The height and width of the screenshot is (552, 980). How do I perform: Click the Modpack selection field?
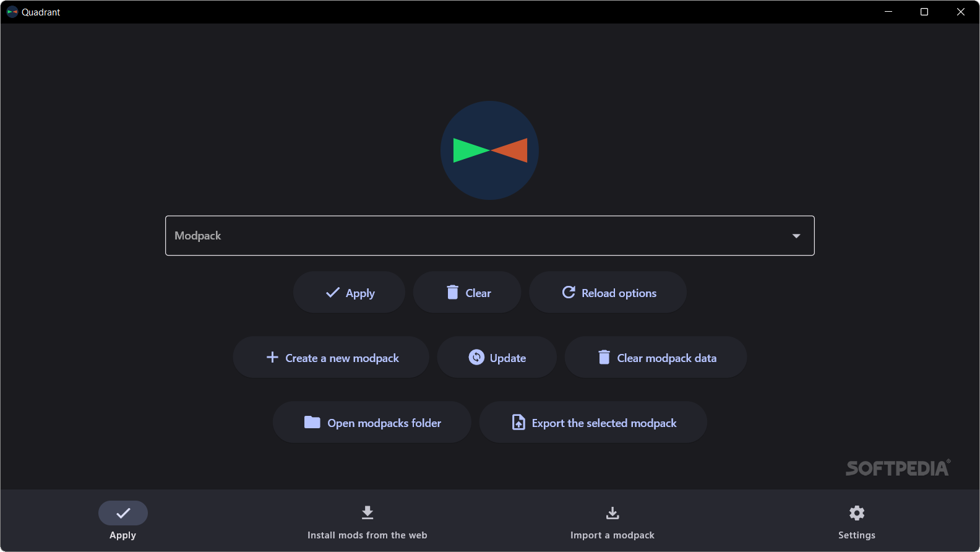pyautogui.click(x=490, y=236)
